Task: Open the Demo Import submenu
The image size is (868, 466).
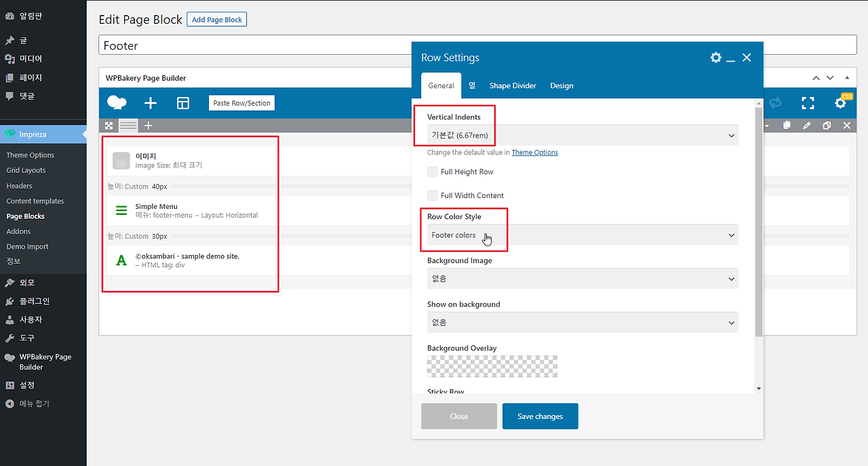Action: tap(27, 247)
